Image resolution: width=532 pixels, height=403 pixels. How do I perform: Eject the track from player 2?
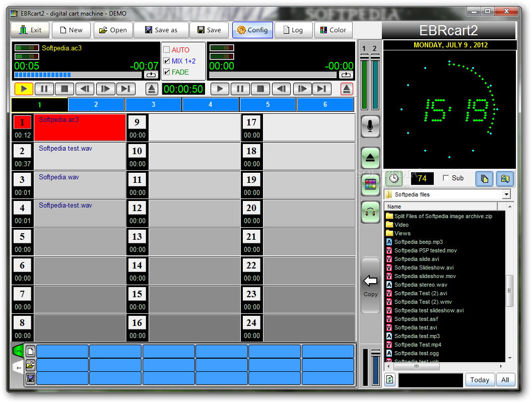click(347, 89)
